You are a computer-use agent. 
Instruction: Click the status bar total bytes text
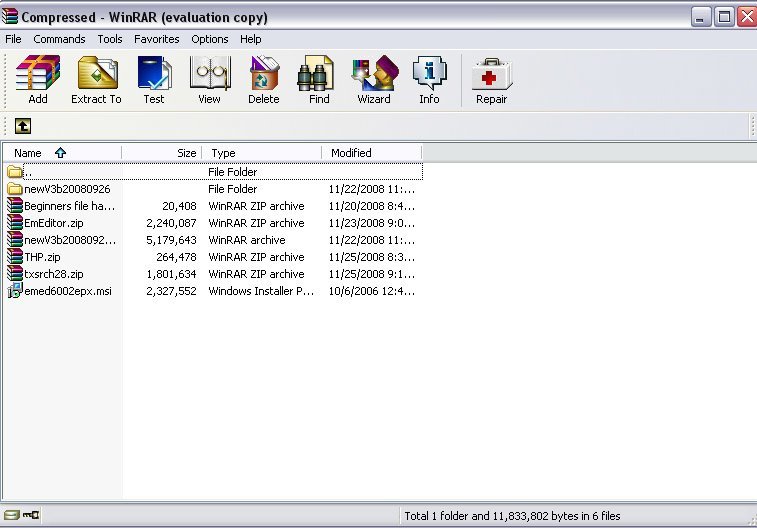512,516
